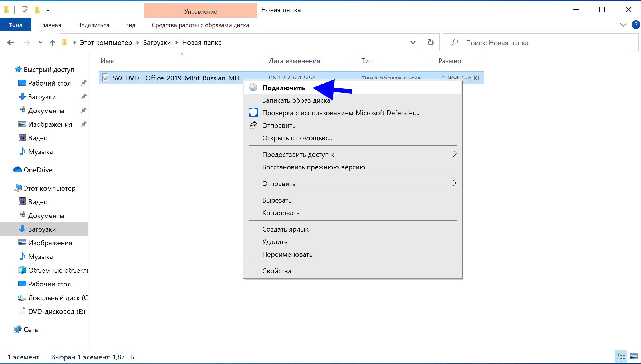This screenshot has width=641, height=364.
Task: Click the Back navigation arrow
Action: 11,43
